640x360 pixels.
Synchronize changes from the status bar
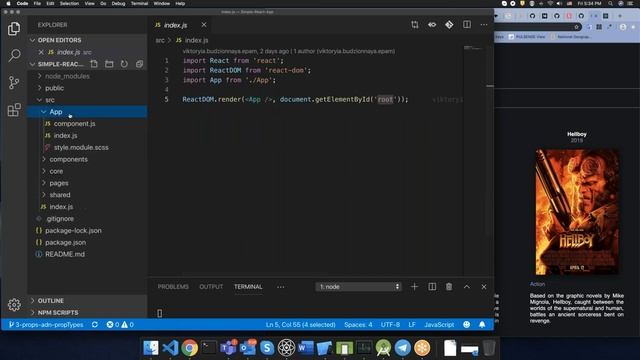coord(95,324)
